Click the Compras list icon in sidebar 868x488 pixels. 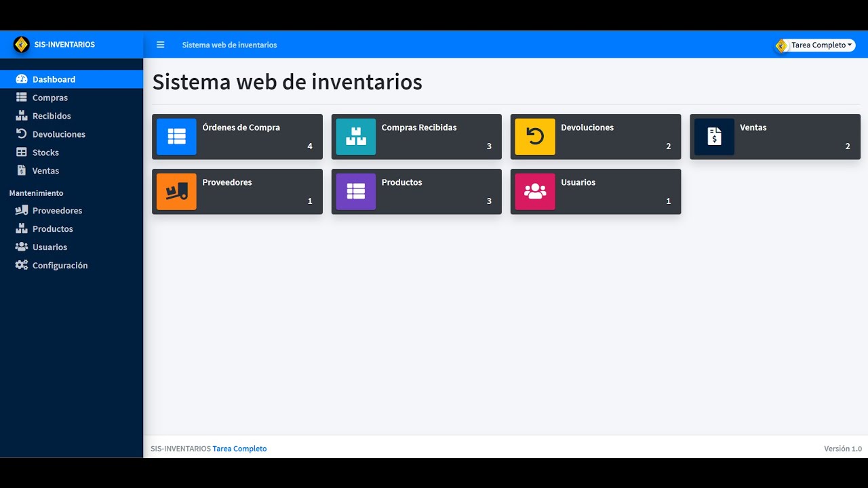pyautogui.click(x=22, y=98)
